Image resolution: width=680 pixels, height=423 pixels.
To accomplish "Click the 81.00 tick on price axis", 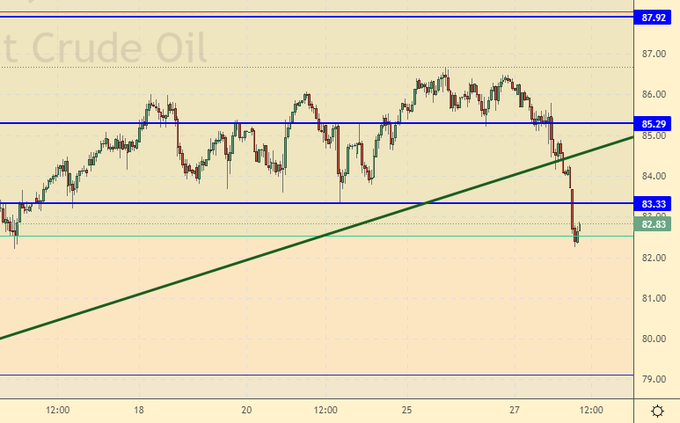I will [x=654, y=298].
